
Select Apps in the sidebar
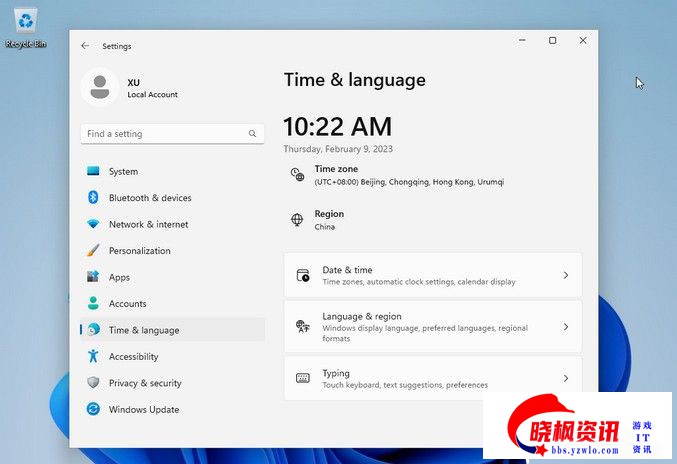click(x=119, y=277)
